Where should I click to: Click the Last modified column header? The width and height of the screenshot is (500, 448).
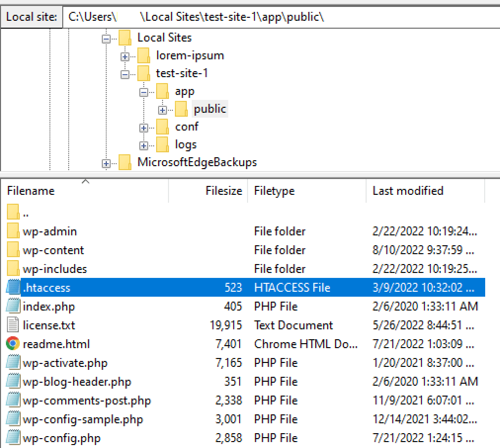408,191
